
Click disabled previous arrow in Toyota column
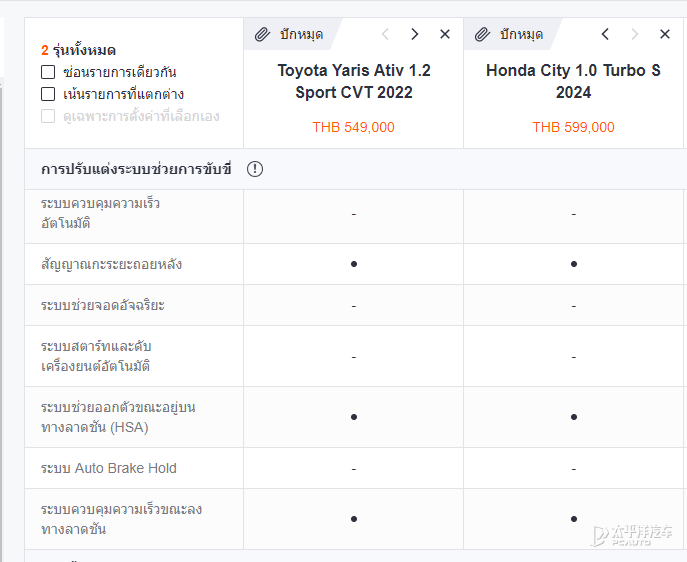(385, 34)
